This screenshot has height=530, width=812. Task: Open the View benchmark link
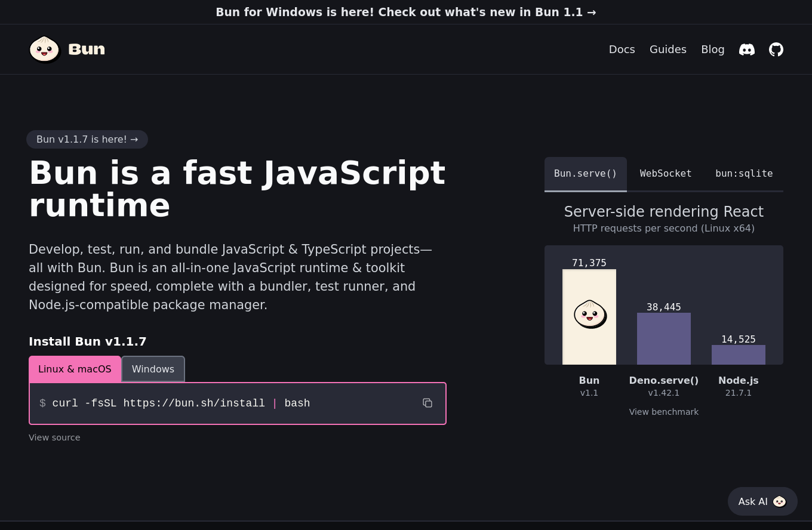(x=664, y=412)
